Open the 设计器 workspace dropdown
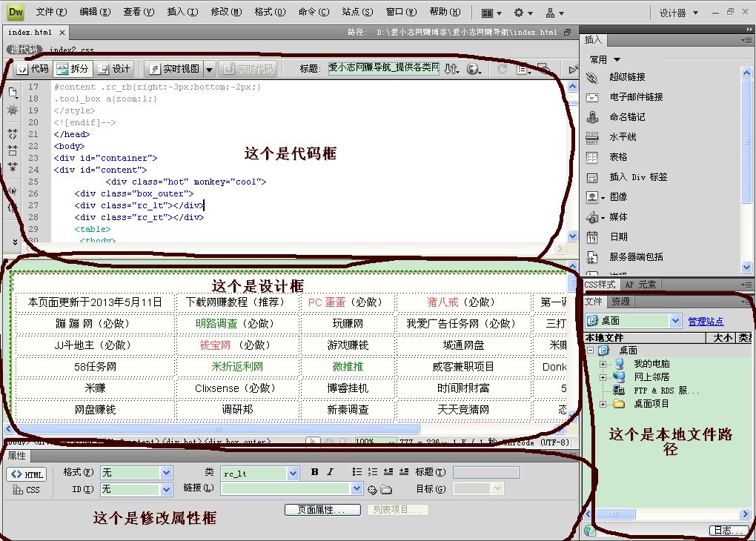This screenshot has height=541, width=756. click(x=678, y=13)
